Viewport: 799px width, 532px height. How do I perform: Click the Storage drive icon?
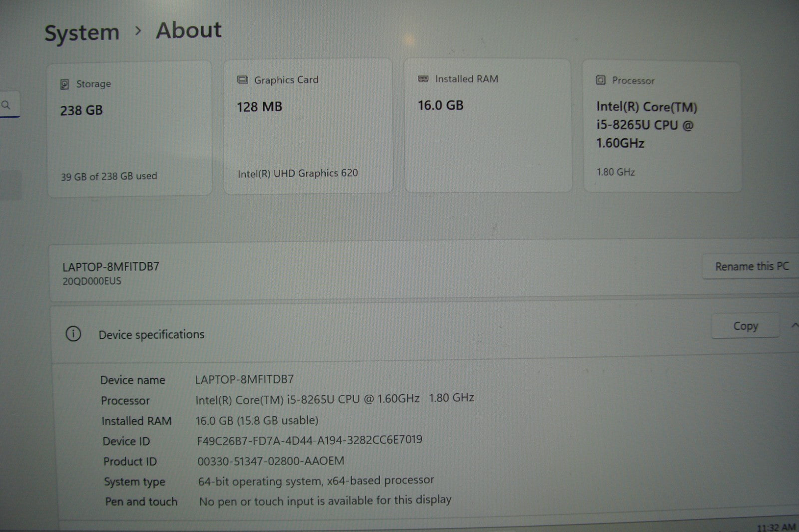[64, 84]
